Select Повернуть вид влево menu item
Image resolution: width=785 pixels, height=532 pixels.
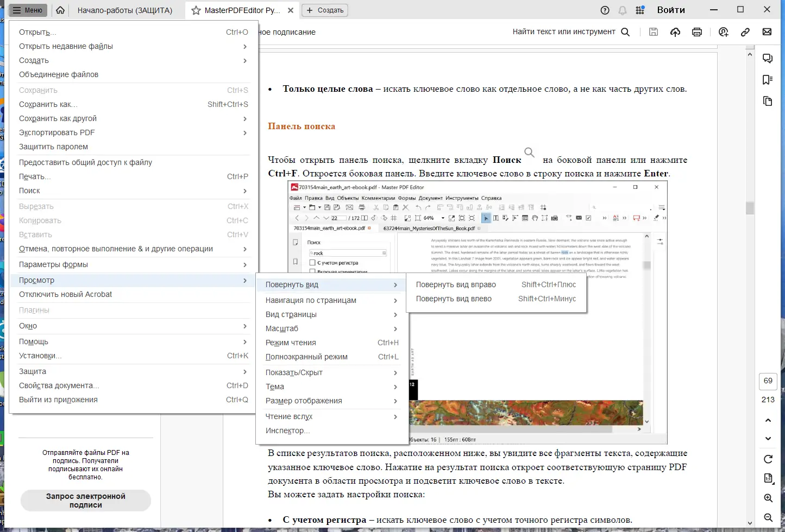point(454,299)
